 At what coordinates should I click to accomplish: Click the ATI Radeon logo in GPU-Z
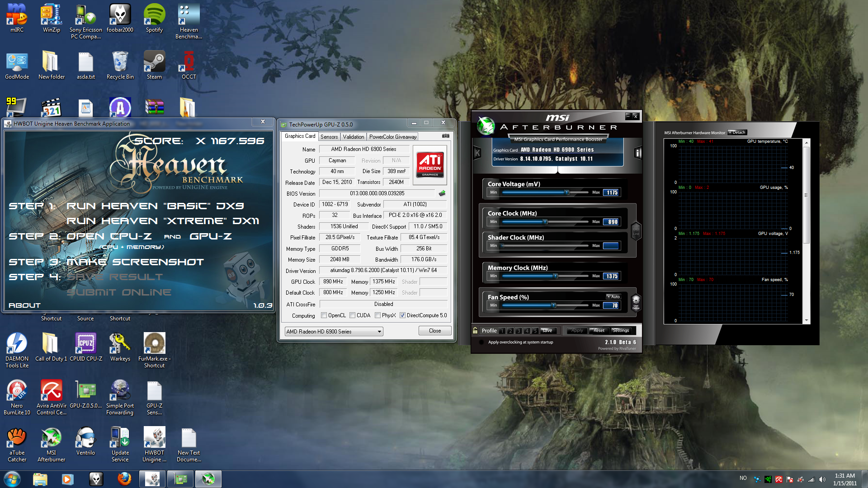(430, 164)
